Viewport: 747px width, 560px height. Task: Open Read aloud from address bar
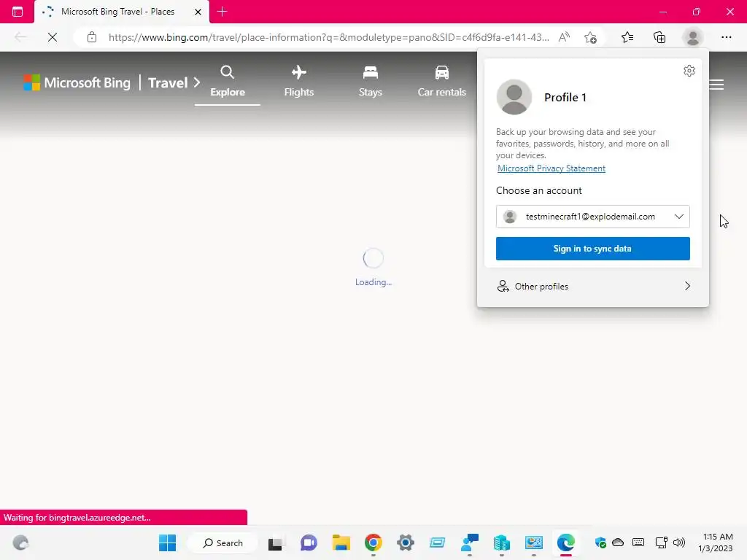point(564,37)
